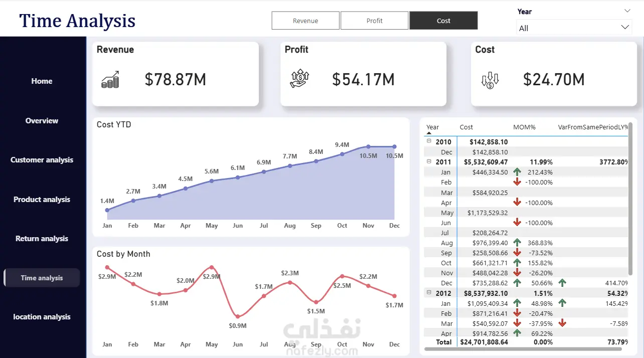The height and width of the screenshot is (358, 644).
Task: Click the red down arrow in Jun 2011 row
Action: [517, 223]
